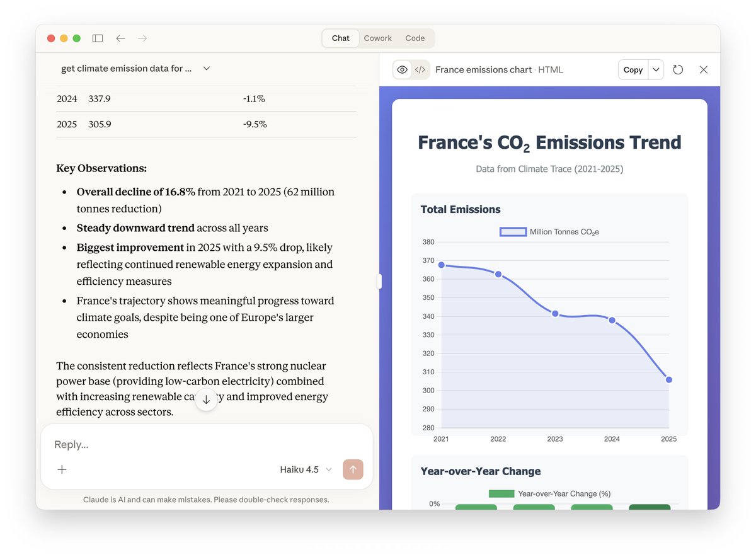This screenshot has height=557, width=756.
Task: Click the forward navigation arrow
Action: [x=142, y=38]
